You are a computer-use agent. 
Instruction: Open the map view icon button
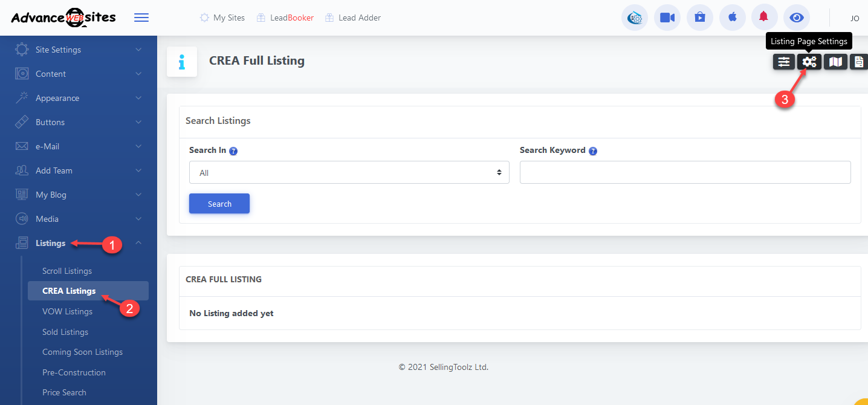click(835, 62)
